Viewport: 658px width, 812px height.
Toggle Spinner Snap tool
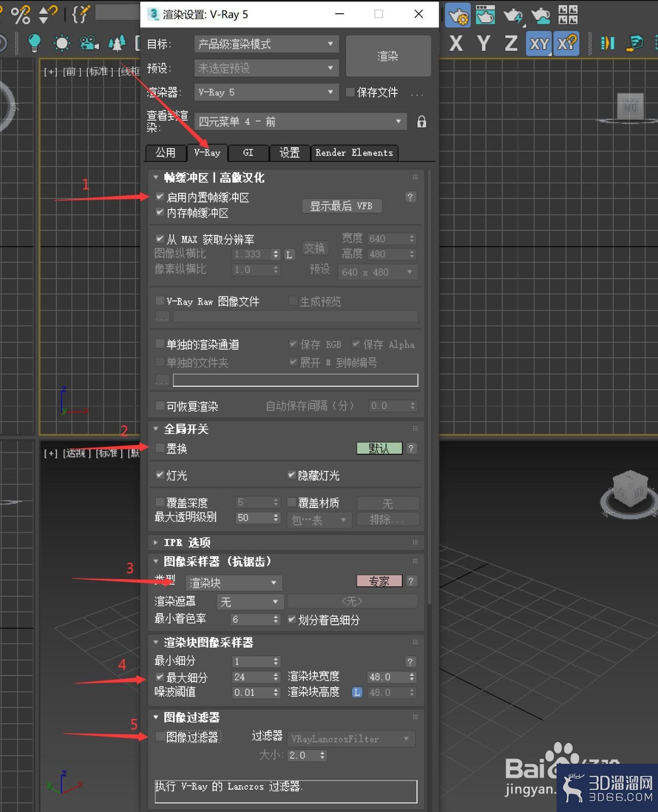pyautogui.click(x=48, y=14)
